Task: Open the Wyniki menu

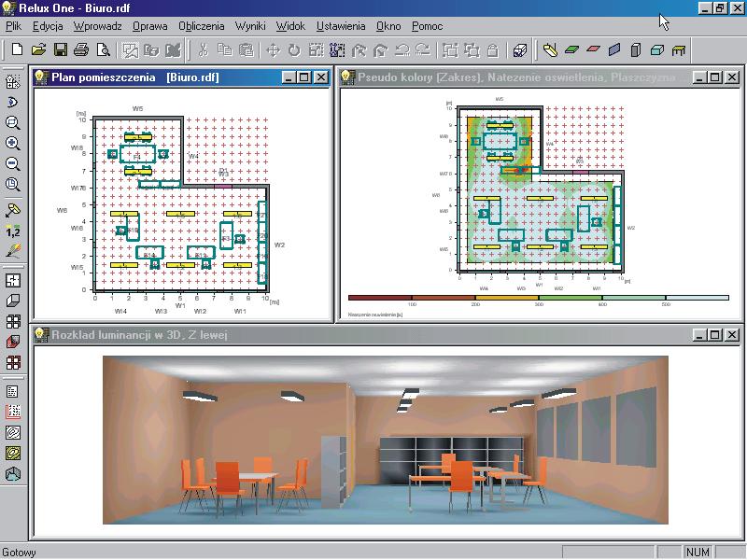Action: point(250,26)
